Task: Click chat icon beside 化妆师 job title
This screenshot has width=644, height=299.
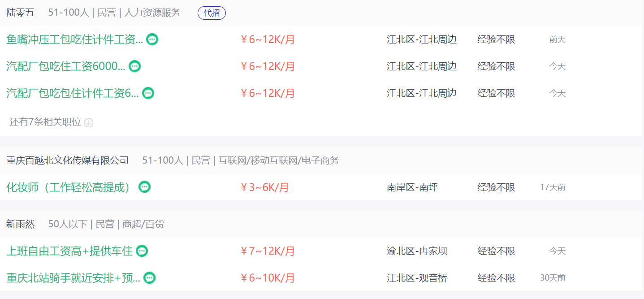Action: (x=144, y=187)
